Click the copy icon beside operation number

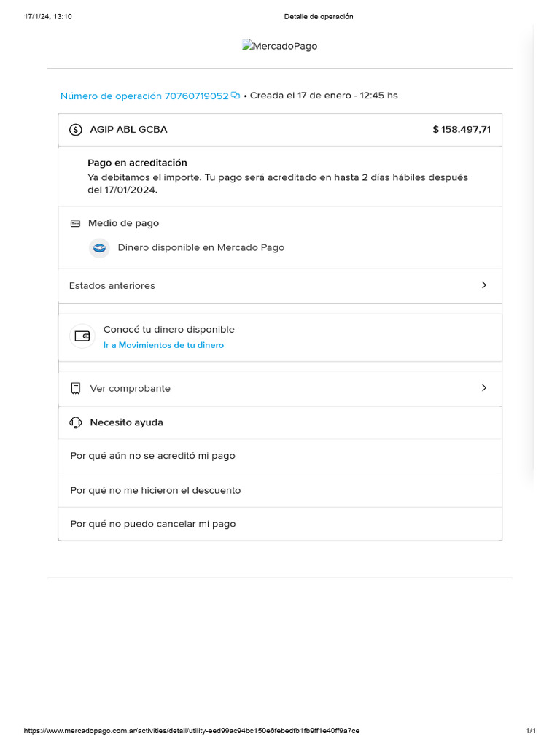click(236, 96)
